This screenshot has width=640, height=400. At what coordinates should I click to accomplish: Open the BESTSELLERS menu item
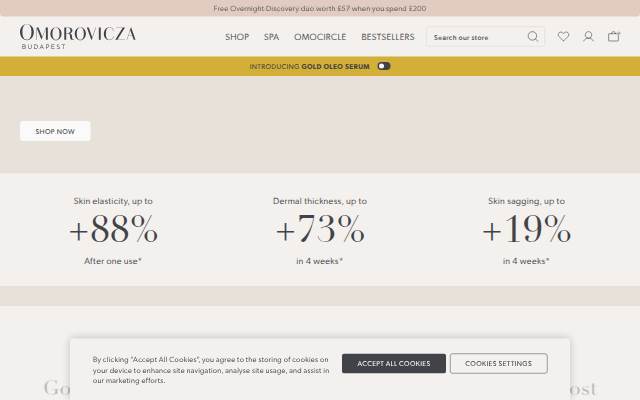[x=388, y=37]
